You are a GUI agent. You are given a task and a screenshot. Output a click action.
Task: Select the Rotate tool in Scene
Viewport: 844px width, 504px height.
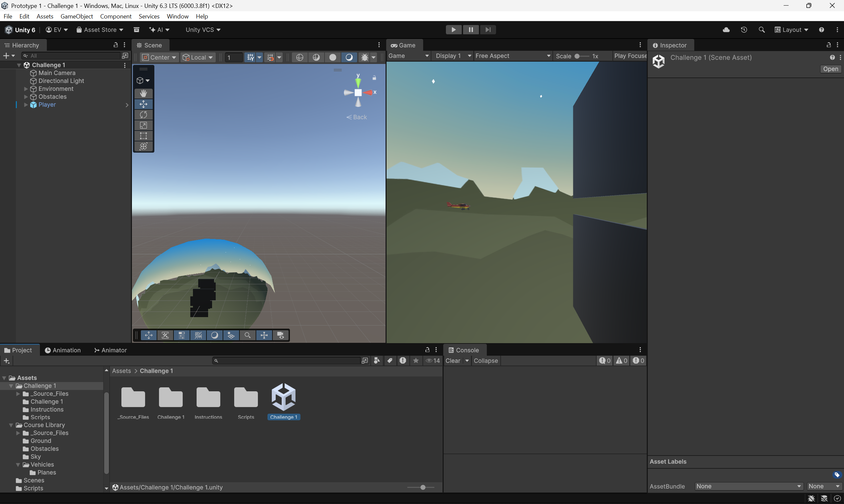(143, 115)
